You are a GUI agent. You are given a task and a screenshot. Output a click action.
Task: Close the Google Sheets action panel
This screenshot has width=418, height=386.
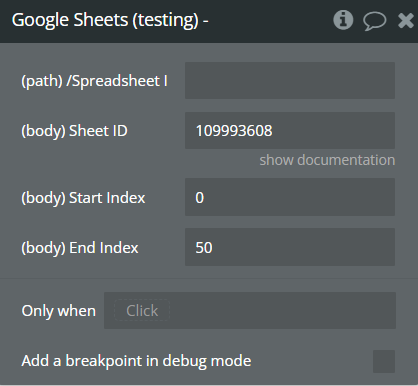pos(406,21)
